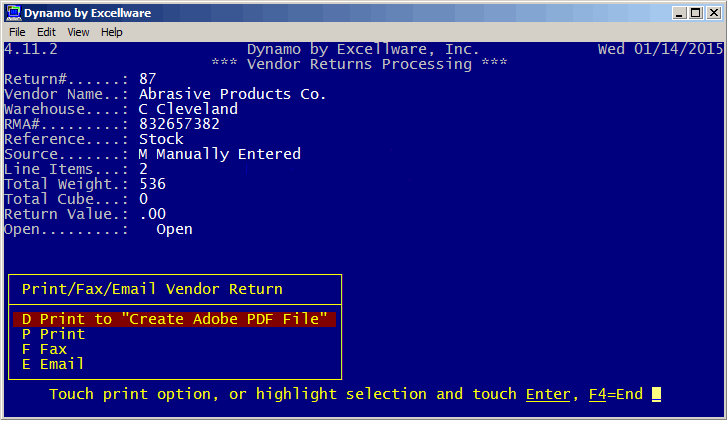The width and height of the screenshot is (728, 421).
Task: Click Return Value amount .00
Action: point(152,214)
